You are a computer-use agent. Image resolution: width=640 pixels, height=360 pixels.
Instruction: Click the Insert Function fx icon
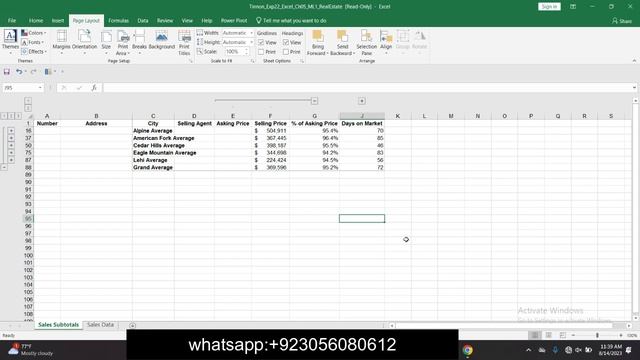pos(94,88)
